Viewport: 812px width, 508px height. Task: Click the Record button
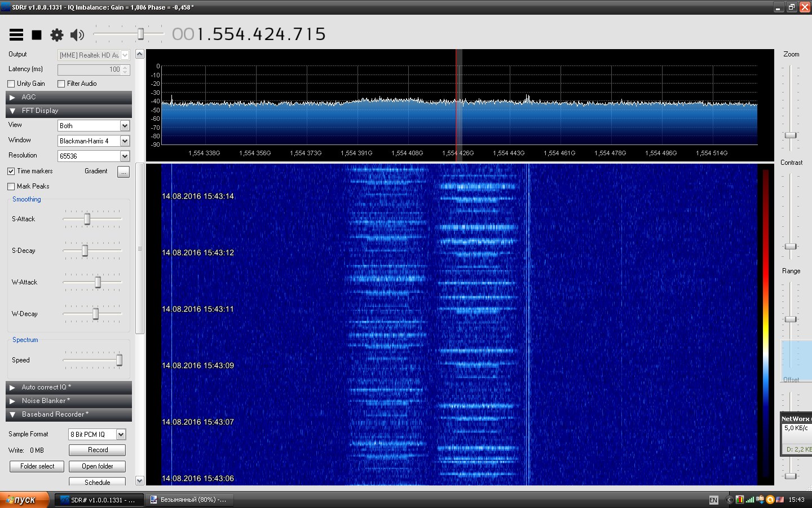point(97,450)
